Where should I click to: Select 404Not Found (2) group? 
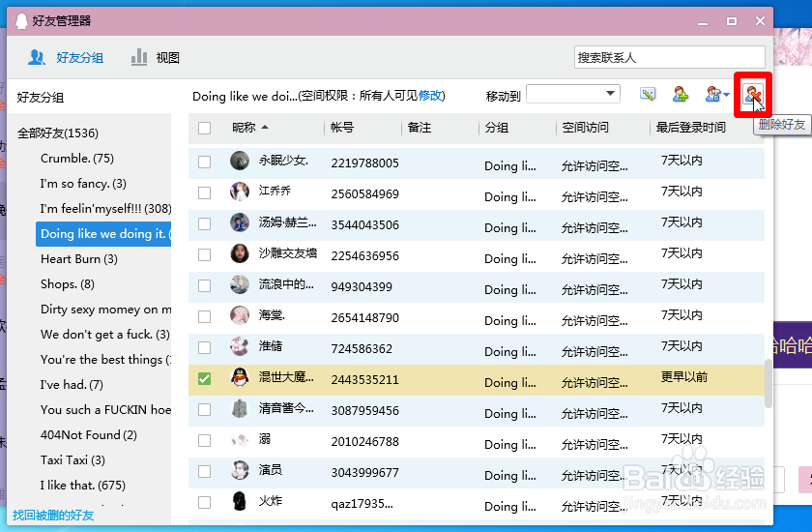point(89,435)
